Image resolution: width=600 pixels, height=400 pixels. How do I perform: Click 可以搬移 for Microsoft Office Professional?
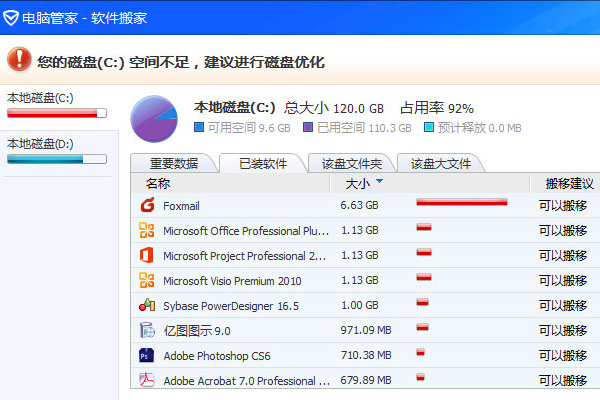click(x=563, y=230)
